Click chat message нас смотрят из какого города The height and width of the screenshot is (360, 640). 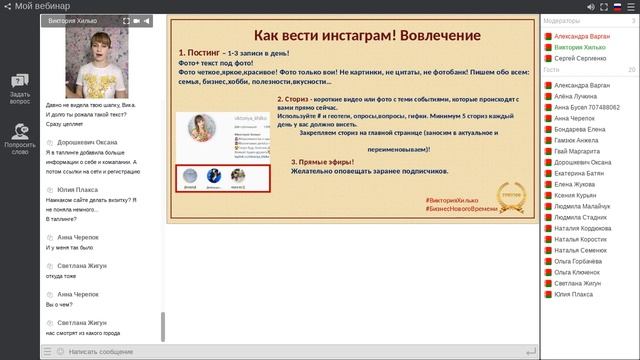(x=83, y=333)
